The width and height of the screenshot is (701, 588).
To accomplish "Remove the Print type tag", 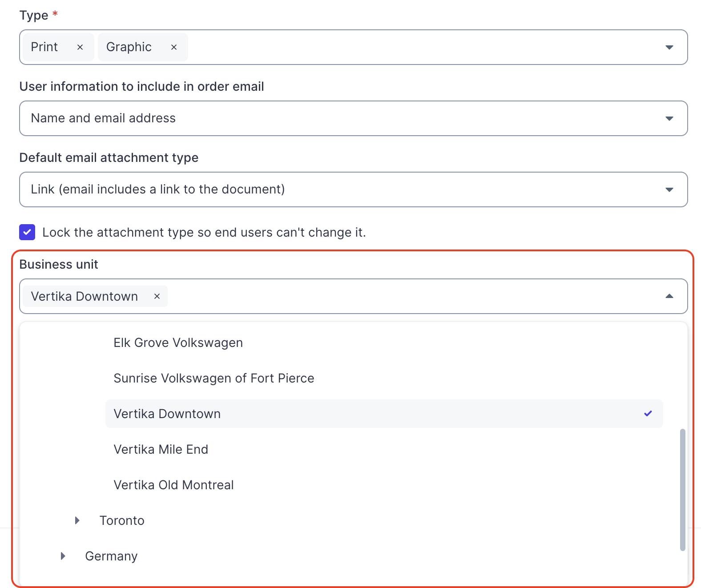I will pos(80,47).
